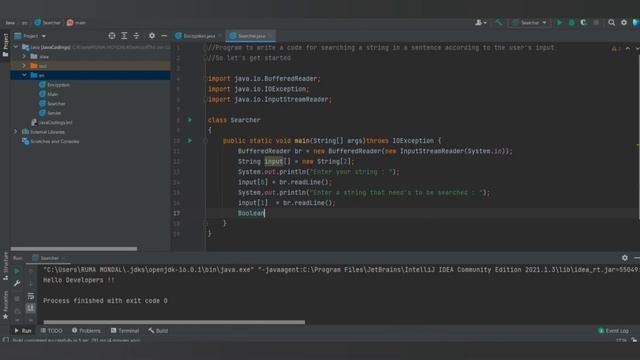Click Hello Developers !! console output

(79, 280)
